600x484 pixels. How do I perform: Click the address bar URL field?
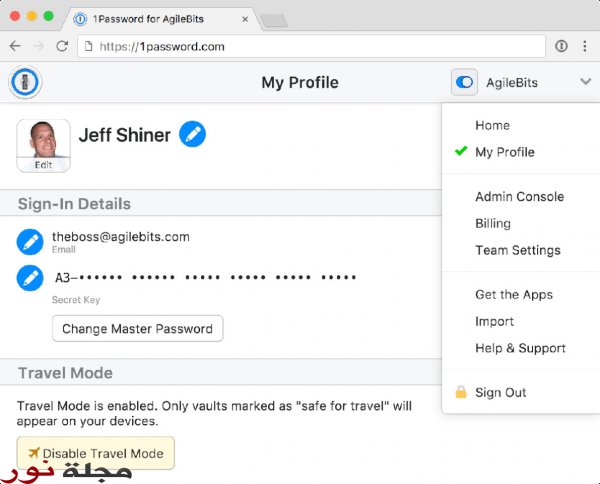(311, 46)
